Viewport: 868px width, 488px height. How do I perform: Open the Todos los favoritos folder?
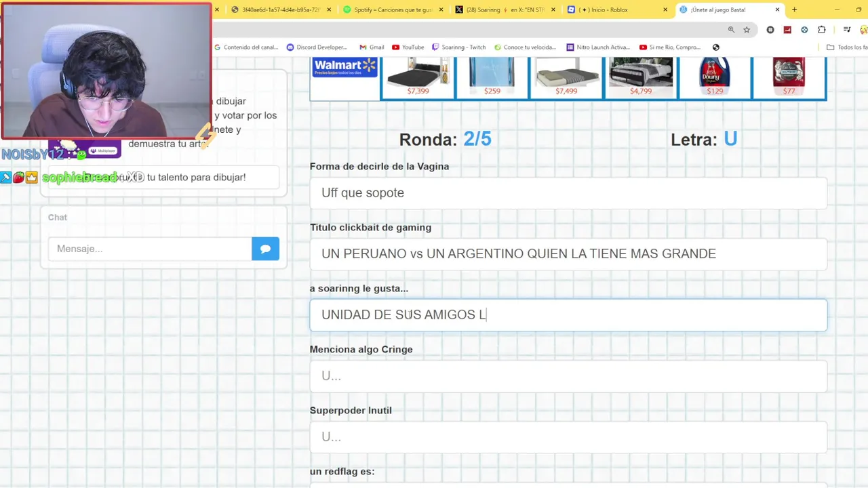(847, 47)
